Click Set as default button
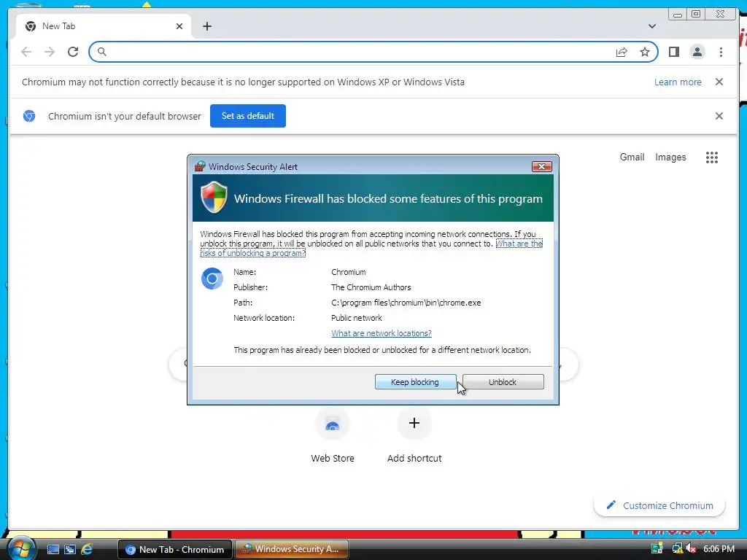The height and width of the screenshot is (560, 747). 248,116
